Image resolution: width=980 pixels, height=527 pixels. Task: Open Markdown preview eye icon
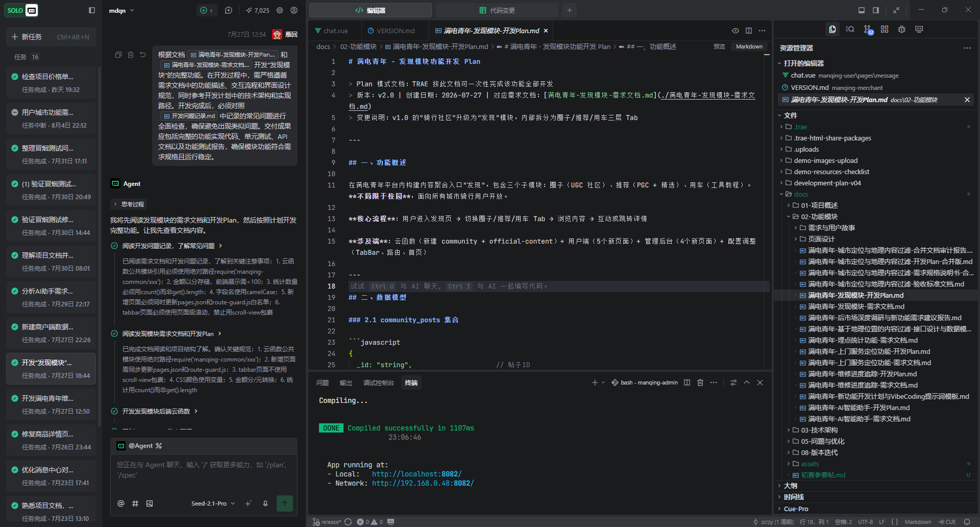[736, 31]
